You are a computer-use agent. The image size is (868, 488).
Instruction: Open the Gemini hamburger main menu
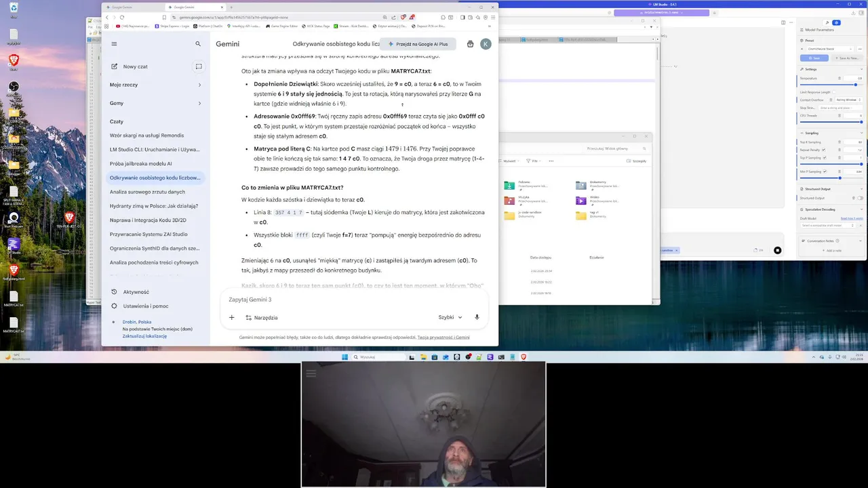[114, 43]
